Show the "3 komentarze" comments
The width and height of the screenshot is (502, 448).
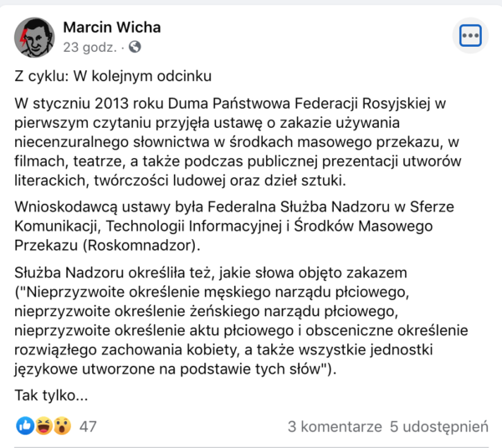333,426
